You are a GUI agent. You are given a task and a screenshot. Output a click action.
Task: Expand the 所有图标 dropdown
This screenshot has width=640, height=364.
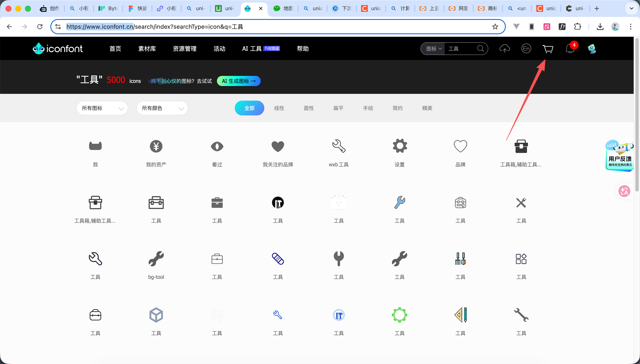[102, 108]
